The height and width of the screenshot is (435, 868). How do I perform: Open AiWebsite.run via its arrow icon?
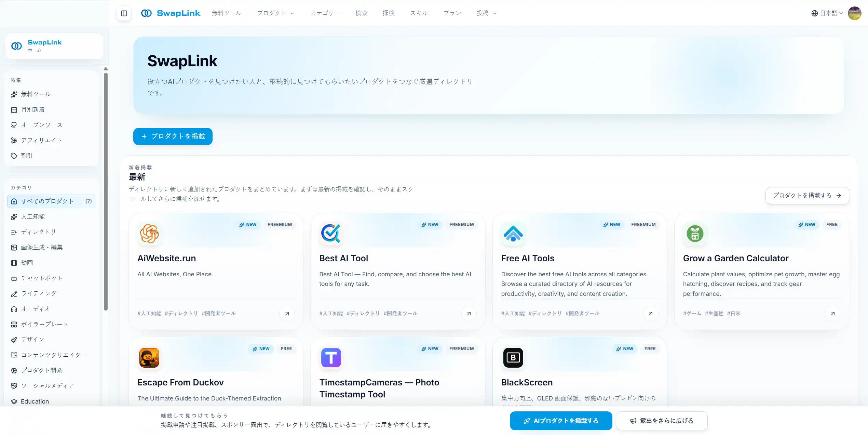pos(287,314)
